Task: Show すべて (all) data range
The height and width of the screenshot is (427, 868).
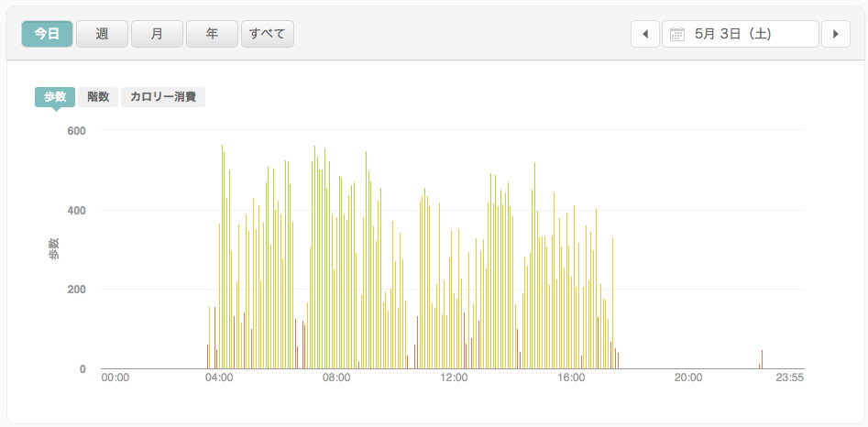Action: click(268, 34)
